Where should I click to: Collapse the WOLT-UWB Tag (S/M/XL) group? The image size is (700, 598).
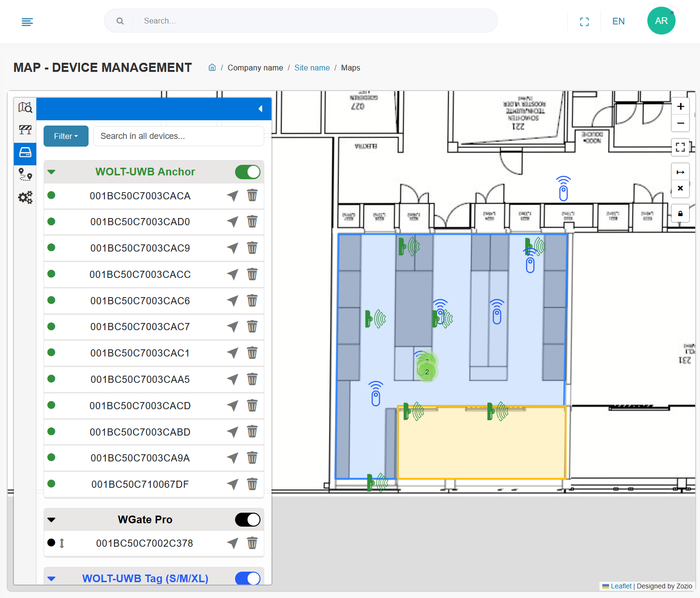pos(52,579)
